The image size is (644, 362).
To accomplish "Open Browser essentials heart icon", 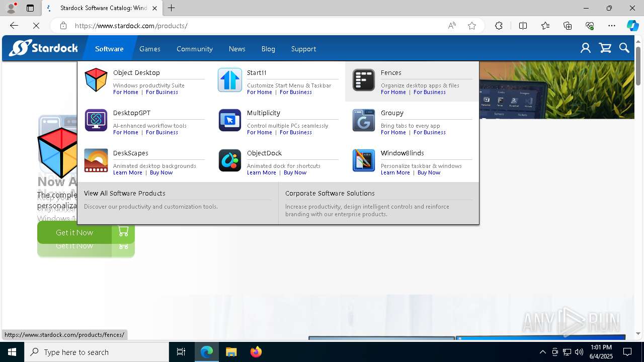I will tap(590, 26).
